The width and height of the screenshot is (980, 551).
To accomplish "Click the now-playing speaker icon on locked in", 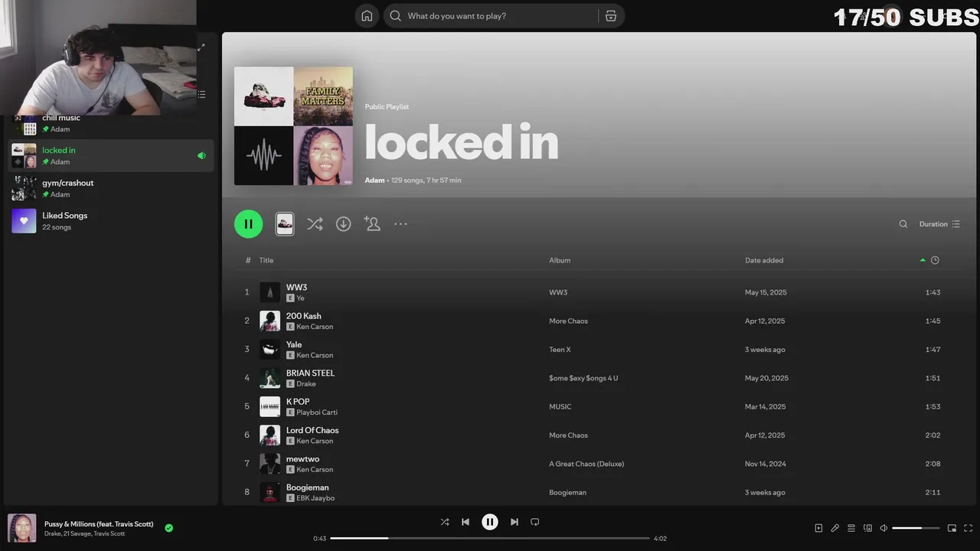I will pos(201,155).
